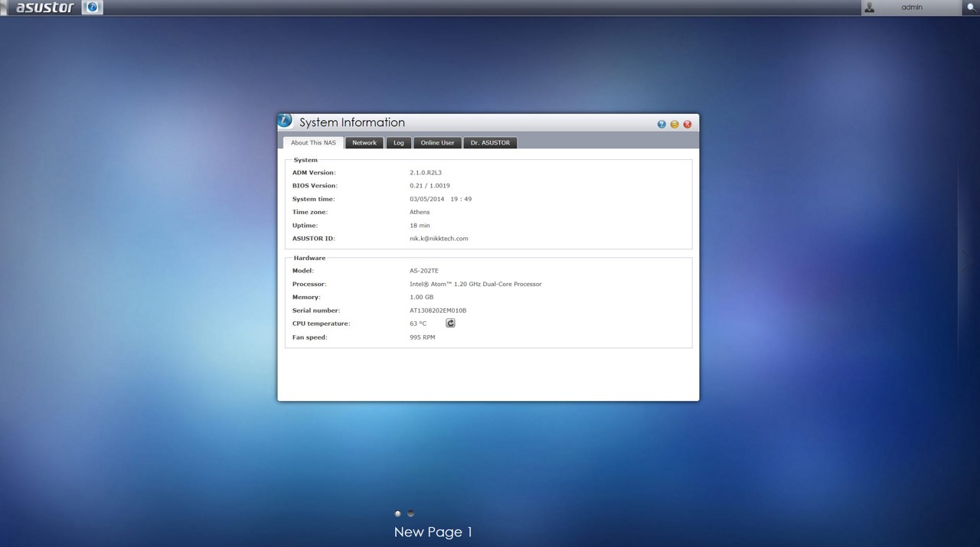Close the System Information window

point(688,124)
